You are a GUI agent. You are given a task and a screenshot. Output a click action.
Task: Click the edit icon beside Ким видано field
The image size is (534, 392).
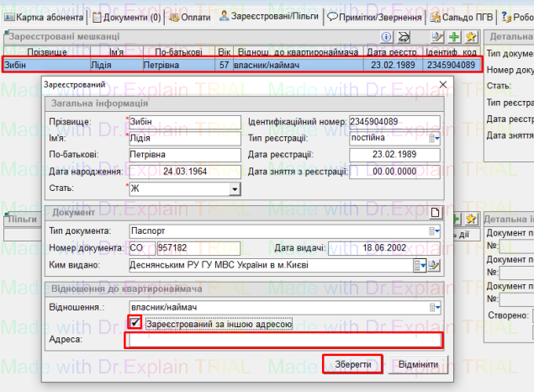pos(435,265)
